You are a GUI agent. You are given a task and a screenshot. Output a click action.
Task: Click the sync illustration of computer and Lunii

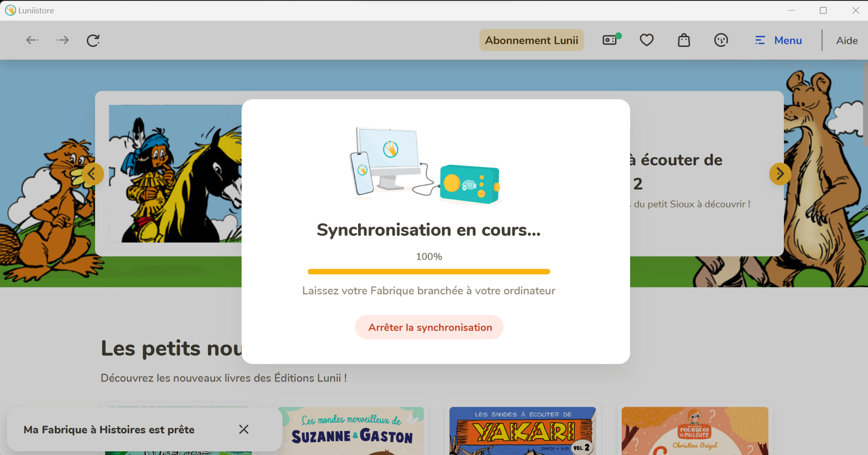426,166
